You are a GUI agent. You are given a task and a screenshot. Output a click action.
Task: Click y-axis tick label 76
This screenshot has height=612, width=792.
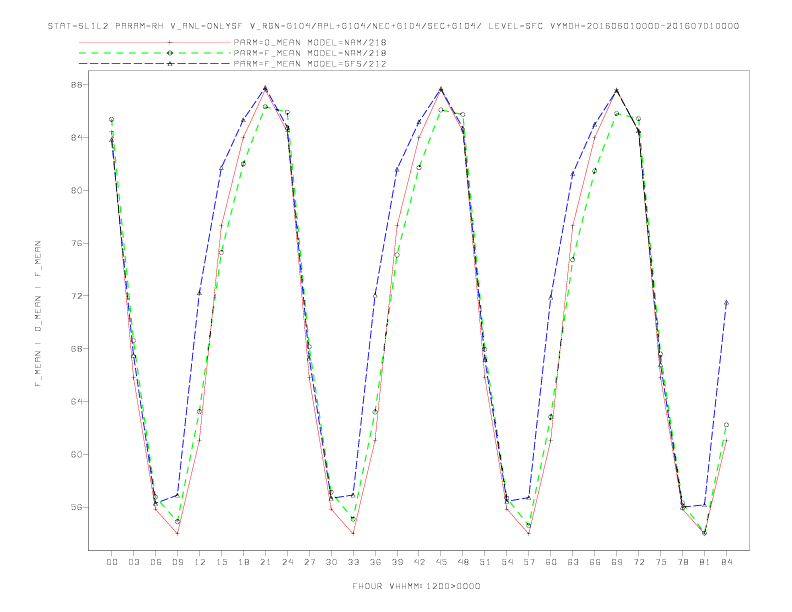pyautogui.click(x=76, y=243)
